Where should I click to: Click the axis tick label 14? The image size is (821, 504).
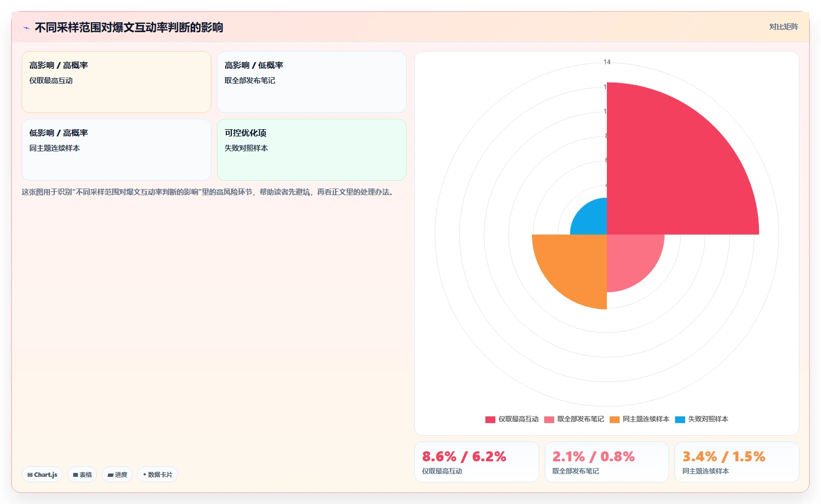tap(607, 62)
